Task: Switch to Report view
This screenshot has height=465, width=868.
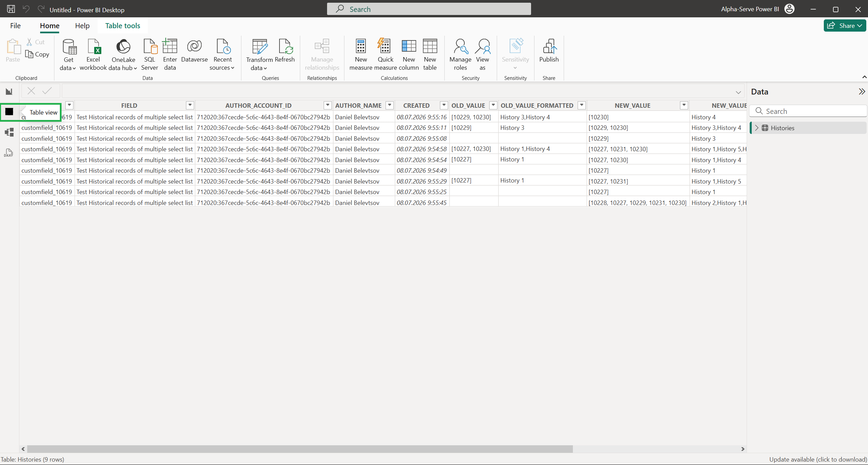Action: coord(9,91)
